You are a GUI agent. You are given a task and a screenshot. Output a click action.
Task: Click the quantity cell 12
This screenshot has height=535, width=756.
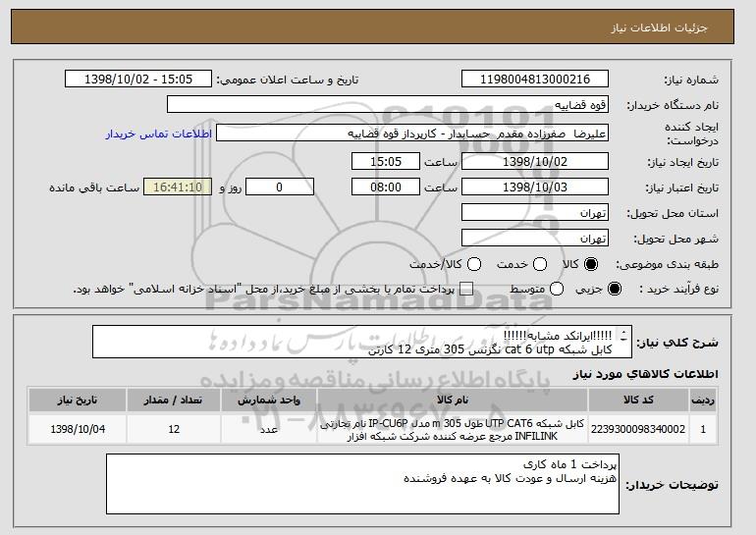pos(174,429)
